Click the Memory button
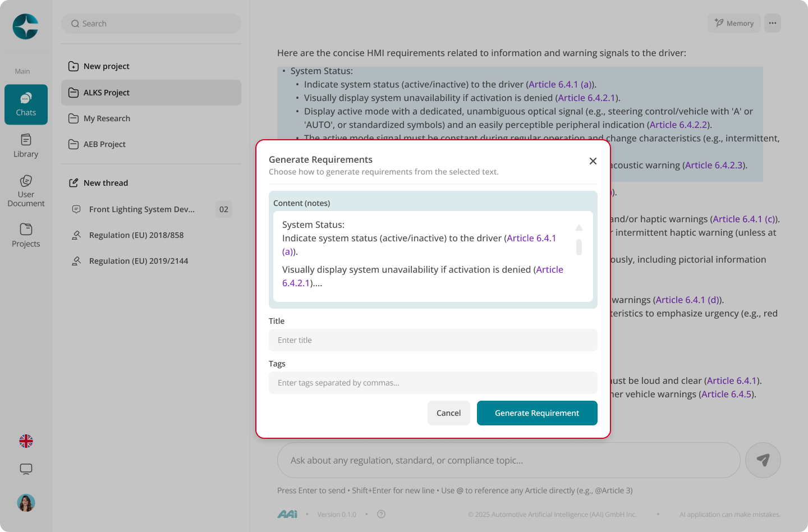This screenshot has width=808, height=532. [x=734, y=23]
